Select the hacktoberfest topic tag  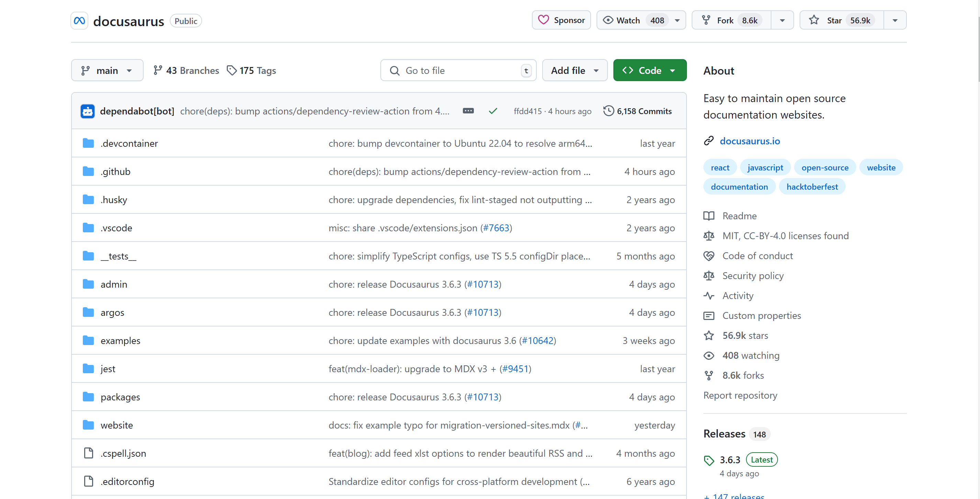point(812,187)
